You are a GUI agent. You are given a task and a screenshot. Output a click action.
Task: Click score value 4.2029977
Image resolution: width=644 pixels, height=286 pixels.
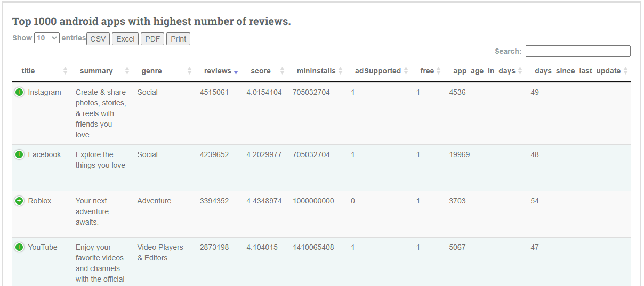[x=264, y=154]
